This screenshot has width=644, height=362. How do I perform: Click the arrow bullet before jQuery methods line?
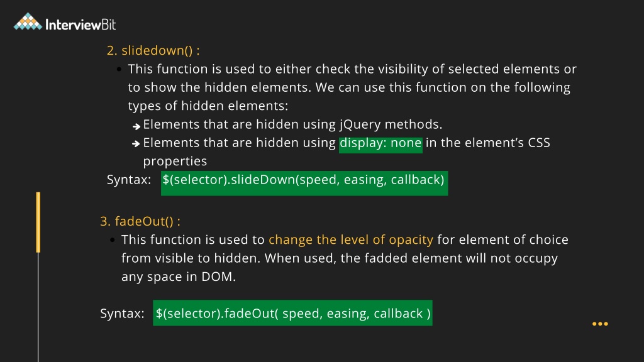(x=136, y=126)
